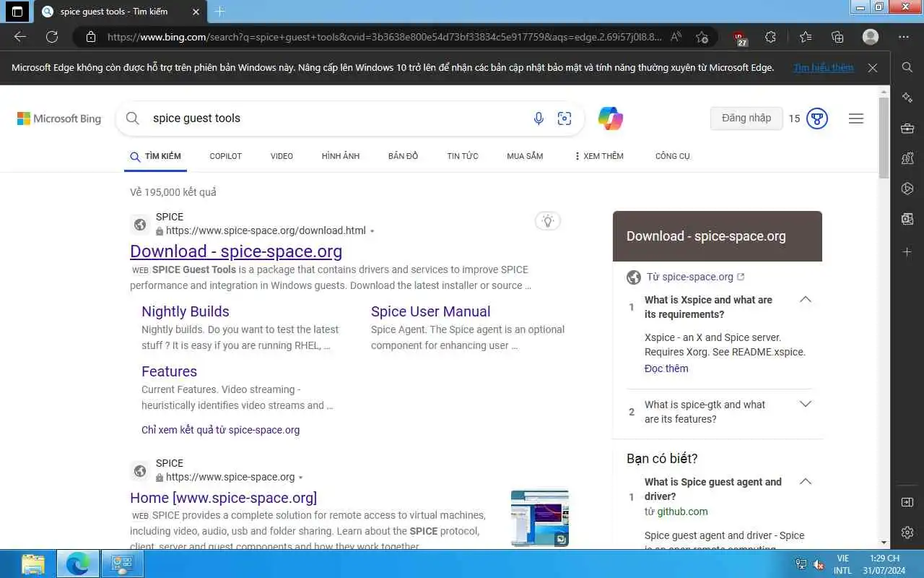Collapse What is Spice guest agent question
924x578 pixels.
tap(806, 482)
